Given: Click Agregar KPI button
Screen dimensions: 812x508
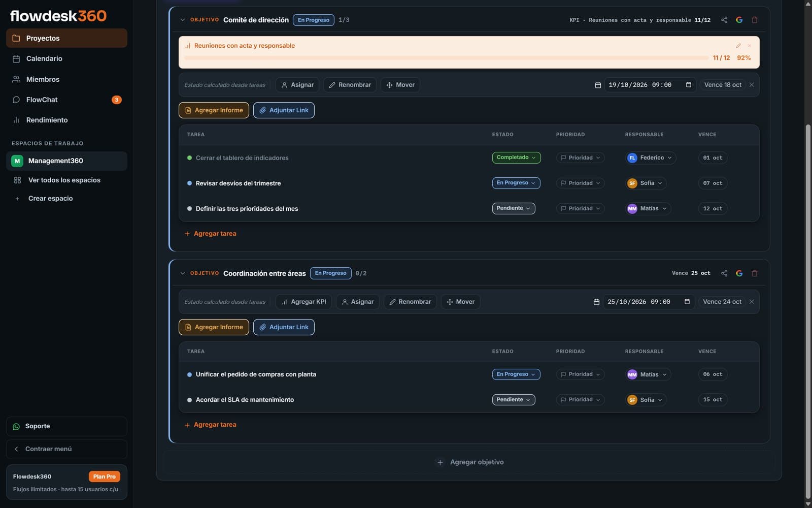Looking at the screenshot, I should click(303, 302).
